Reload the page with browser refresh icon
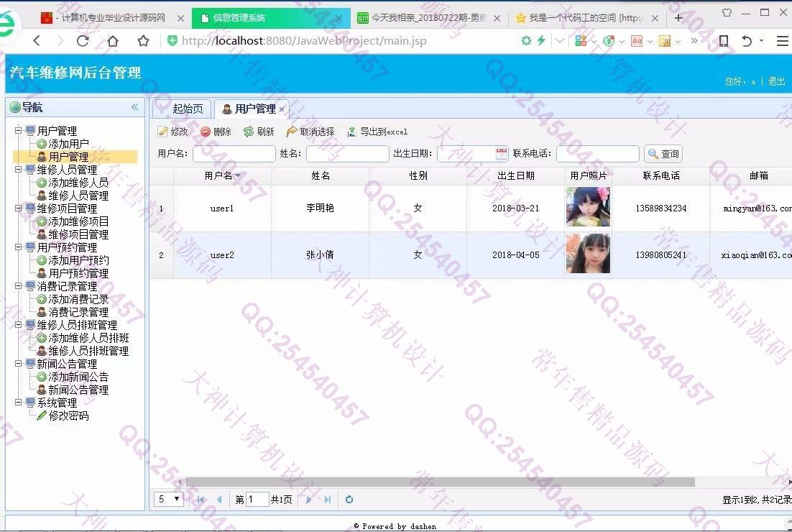This screenshot has width=792, height=532. click(83, 41)
